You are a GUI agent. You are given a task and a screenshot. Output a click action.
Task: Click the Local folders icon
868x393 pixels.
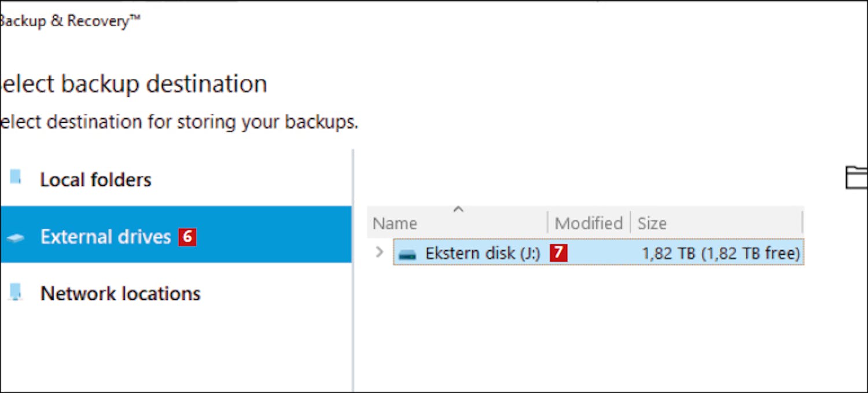point(16,177)
